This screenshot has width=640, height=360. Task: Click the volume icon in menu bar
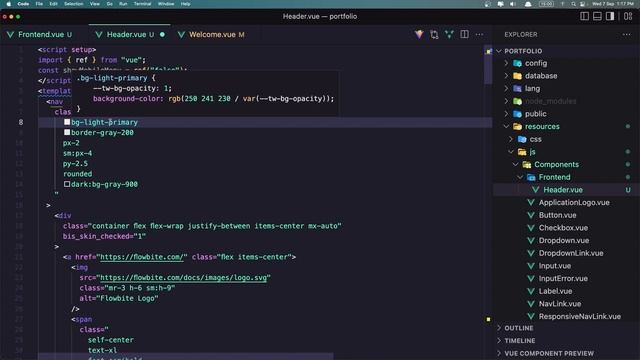pos(513,4)
